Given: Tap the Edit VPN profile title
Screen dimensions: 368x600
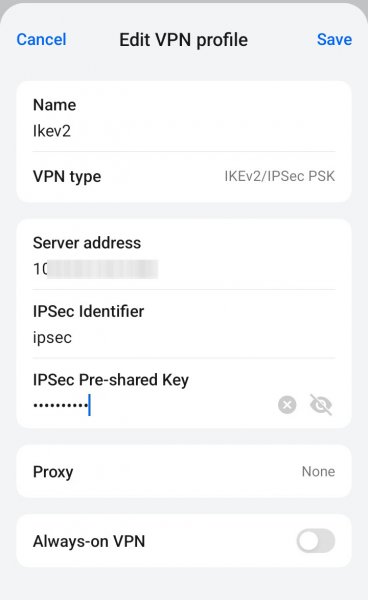Looking at the screenshot, I should pyautogui.click(x=184, y=40).
